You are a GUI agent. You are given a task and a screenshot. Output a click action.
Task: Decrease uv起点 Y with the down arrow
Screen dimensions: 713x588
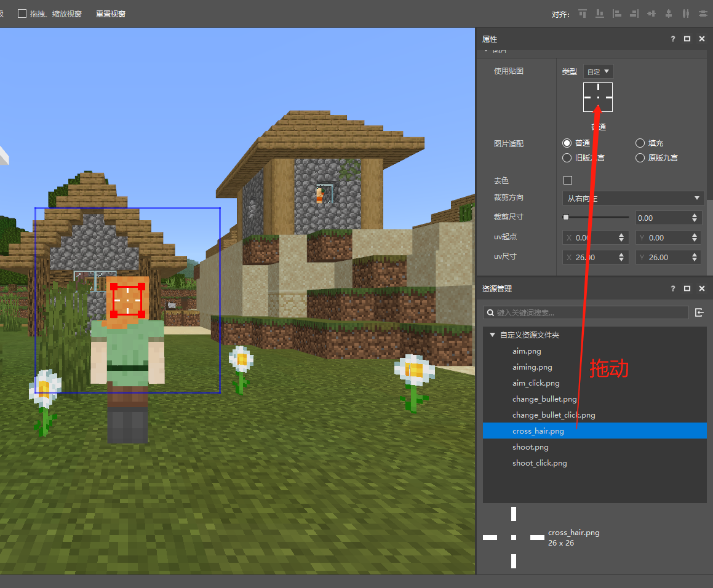point(695,240)
